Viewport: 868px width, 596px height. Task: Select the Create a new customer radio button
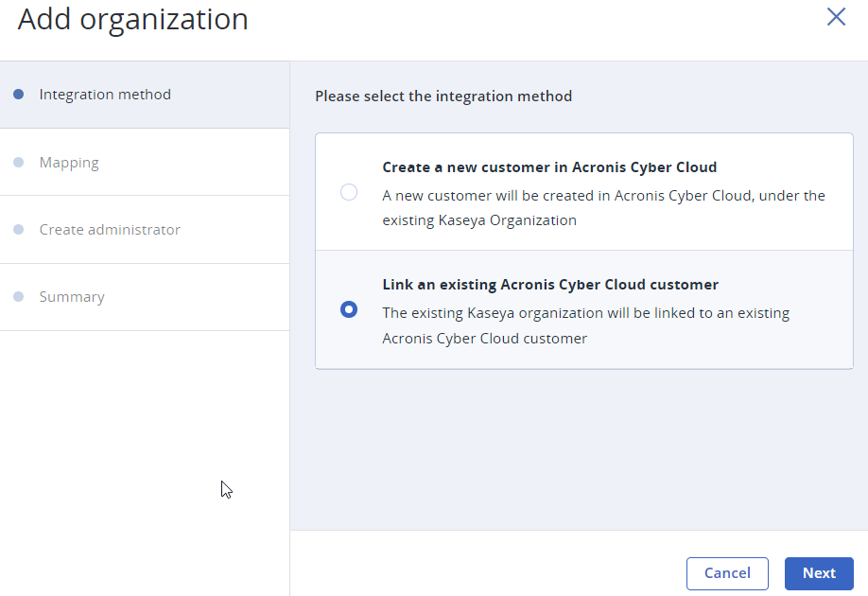pyautogui.click(x=349, y=192)
